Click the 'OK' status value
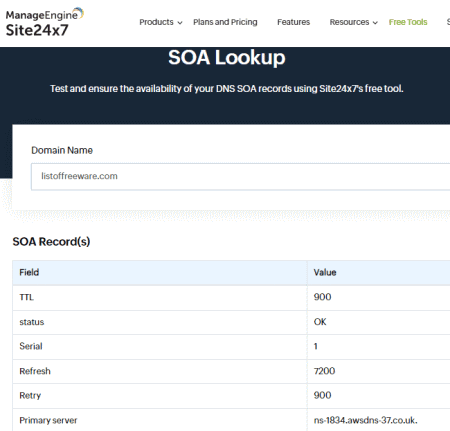This screenshot has height=431, width=450. [320, 322]
